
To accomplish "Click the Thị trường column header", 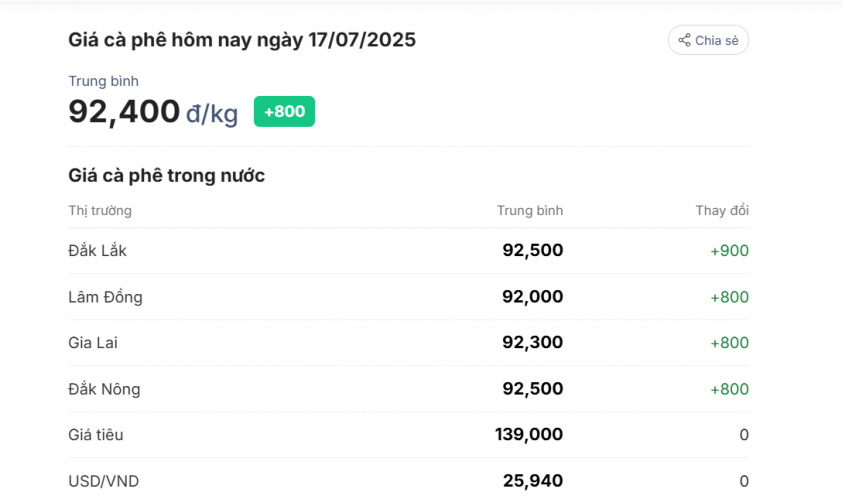I will [100, 211].
